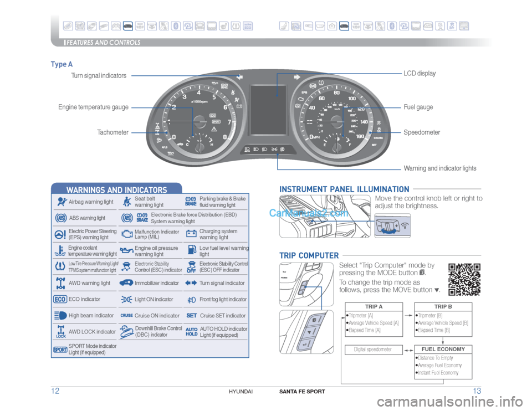The width and height of the screenshot is (532, 411).
Task: Click the CRUISE ON indicator icon
Action: (126, 315)
